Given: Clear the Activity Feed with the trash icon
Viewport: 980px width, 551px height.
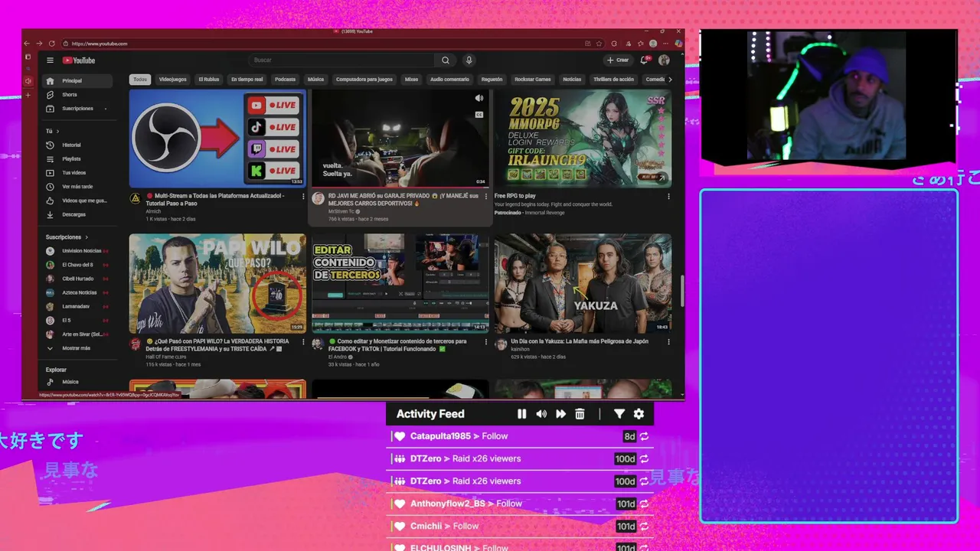Looking at the screenshot, I should pyautogui.click(x=580, y=414).
